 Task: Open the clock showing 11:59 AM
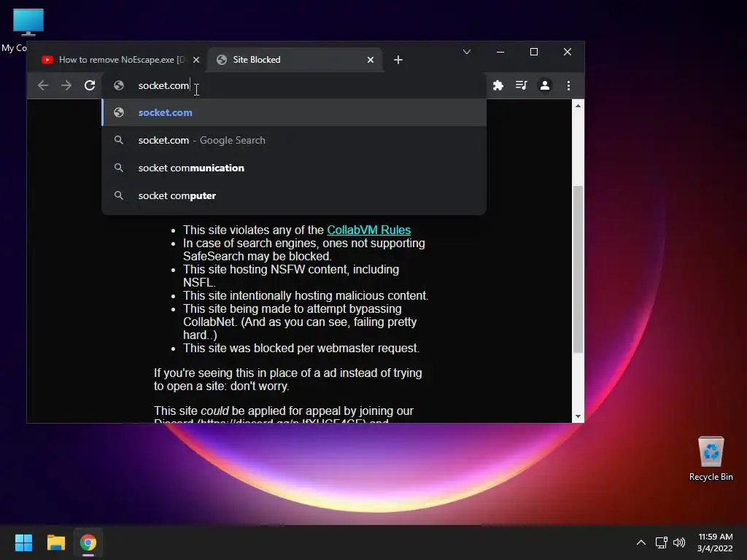(x=715, y=542)
